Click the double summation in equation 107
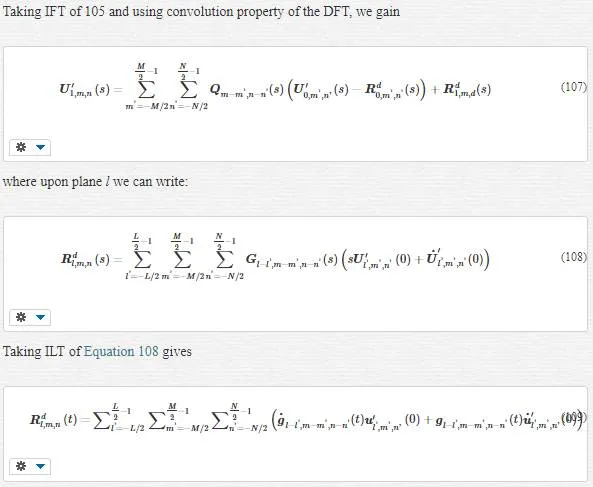This screenshot has height=487, width=593. click(x=167, y=87)
